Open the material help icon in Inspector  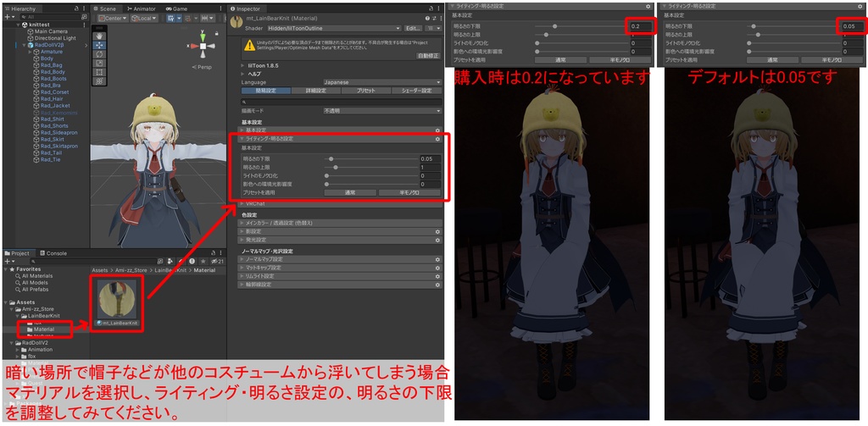pyautogui.click(x=427, y=19)
